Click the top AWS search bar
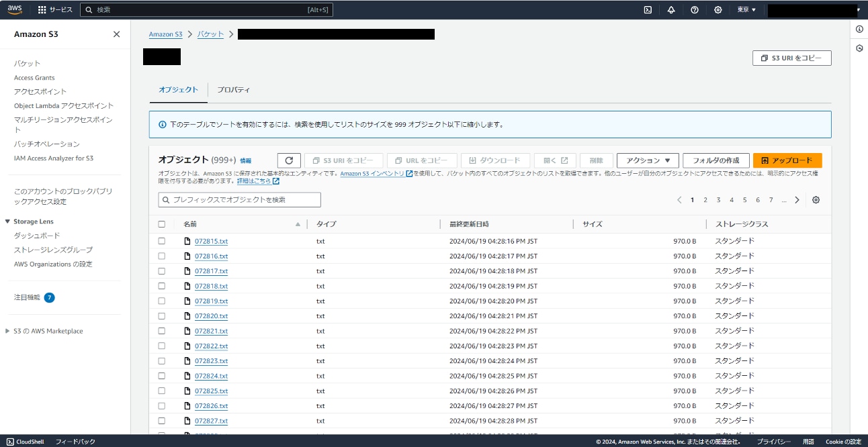 click(206, 10)
